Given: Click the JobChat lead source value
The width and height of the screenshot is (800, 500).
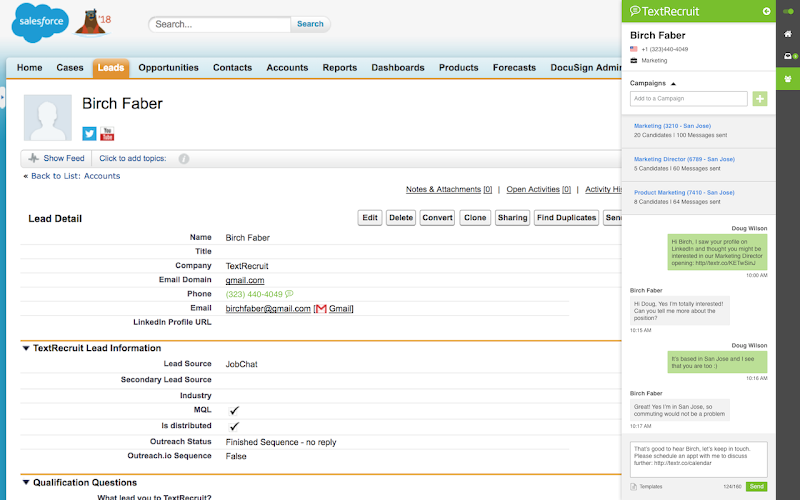Looking at the screenshot, I should [x=242, y=364].
